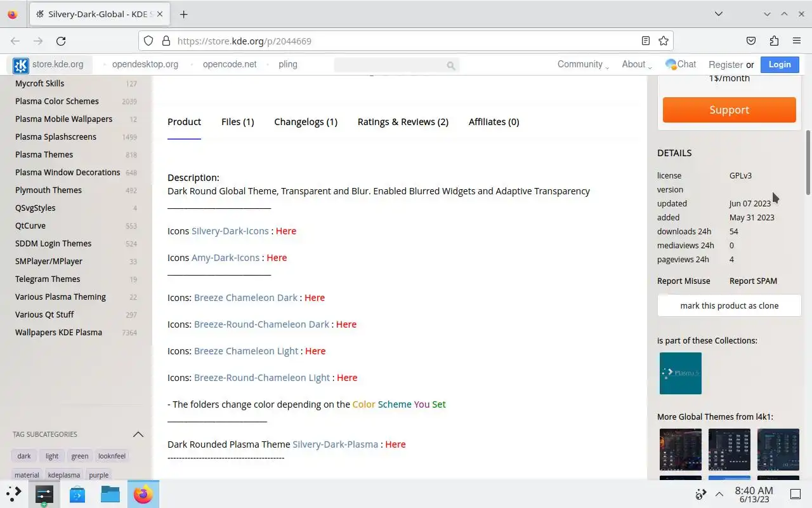The height and width of the screenshot is (508, 812).
Task: Collapse Tag Subcategories section
Action: tap(138, 434)
